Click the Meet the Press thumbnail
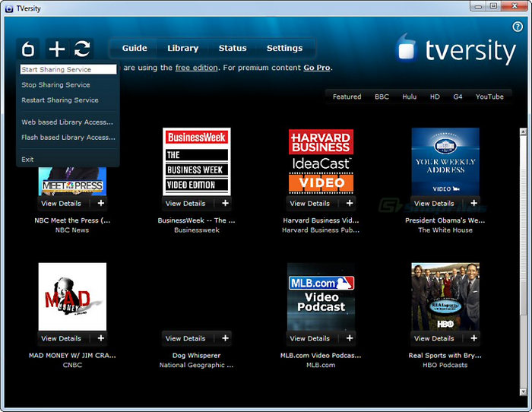The image size is (532, 412). pyautogui.click(x=72, y=181)
